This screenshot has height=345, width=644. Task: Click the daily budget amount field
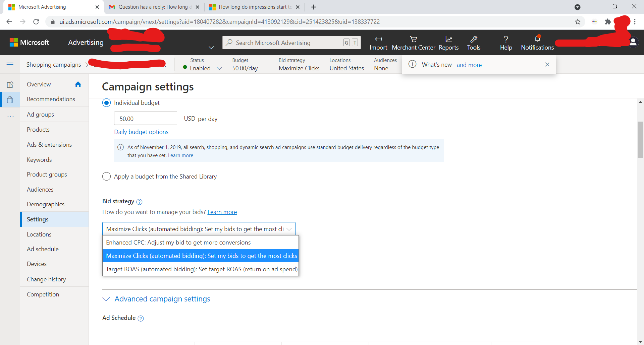[146, 119]
